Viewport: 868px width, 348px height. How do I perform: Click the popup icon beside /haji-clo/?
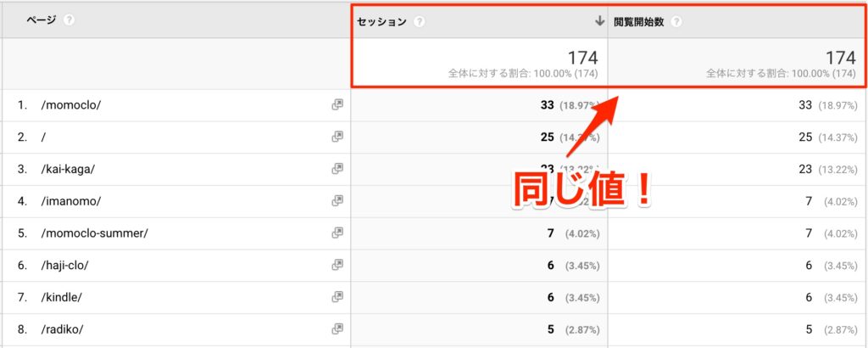pos(337,265)
